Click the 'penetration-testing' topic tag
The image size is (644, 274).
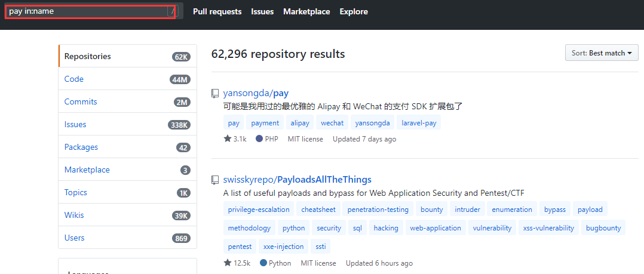coord(378,209)
